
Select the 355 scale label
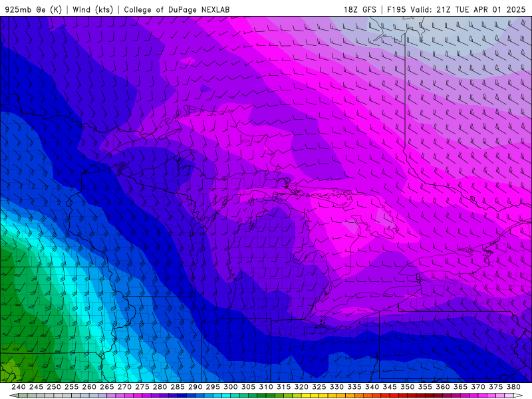coord(425,387)
